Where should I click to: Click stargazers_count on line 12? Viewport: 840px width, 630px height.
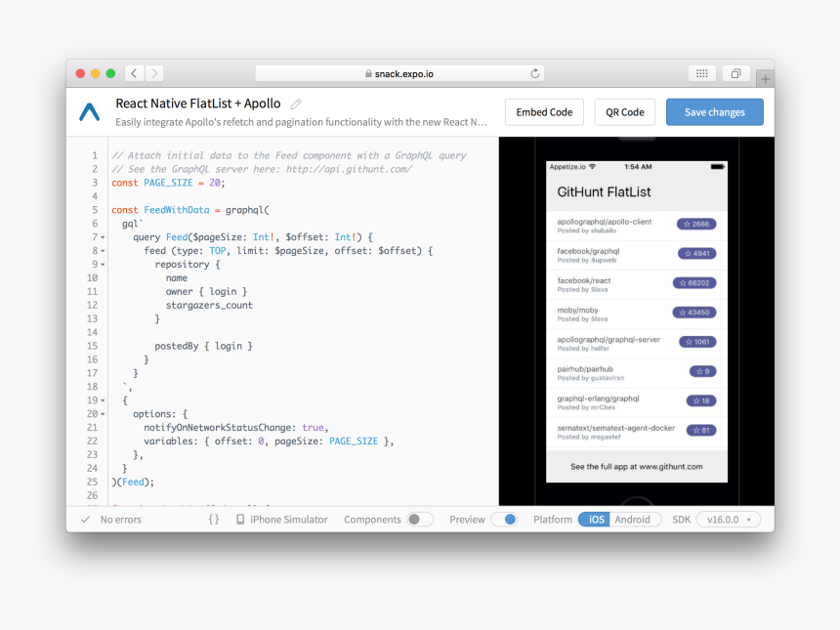pyautogui.click(x=209, y=306)
